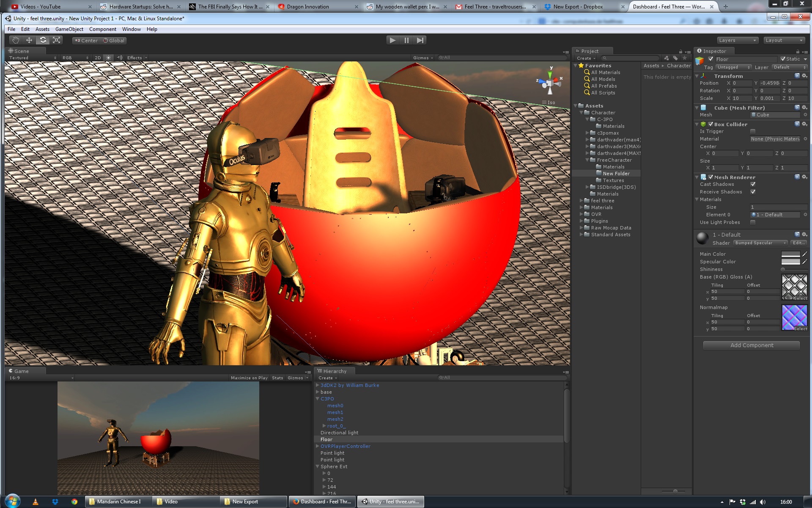Open the Shader Bumped Specular dropdown

pyautogui.click(x=760, y=243)
